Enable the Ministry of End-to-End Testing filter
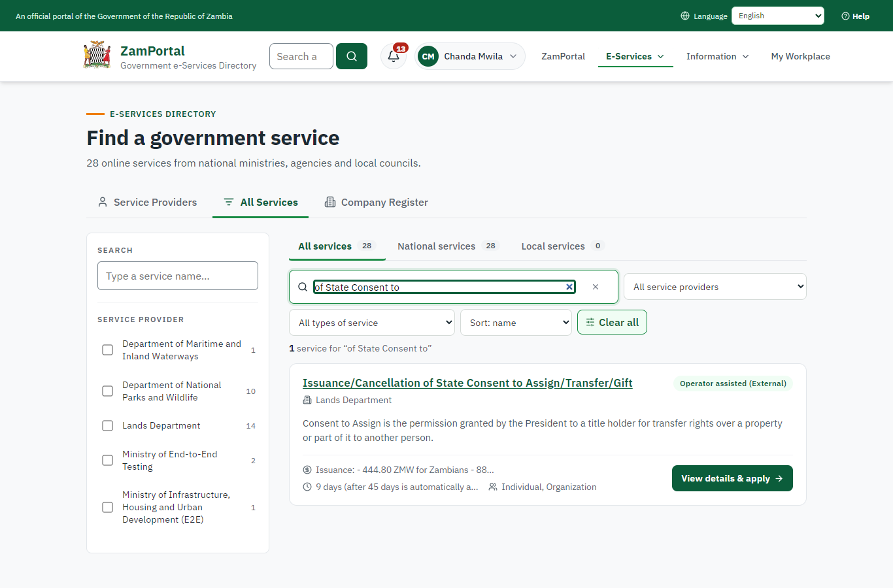The width and height of the screenshot is (893, 588). coord(108,461)
